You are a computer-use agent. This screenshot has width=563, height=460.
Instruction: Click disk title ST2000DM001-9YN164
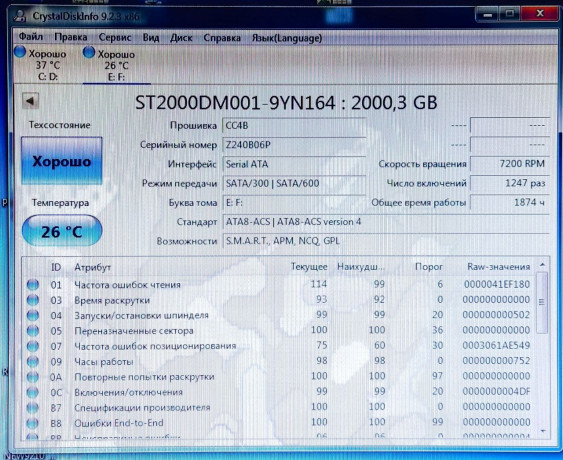(235, 103)
